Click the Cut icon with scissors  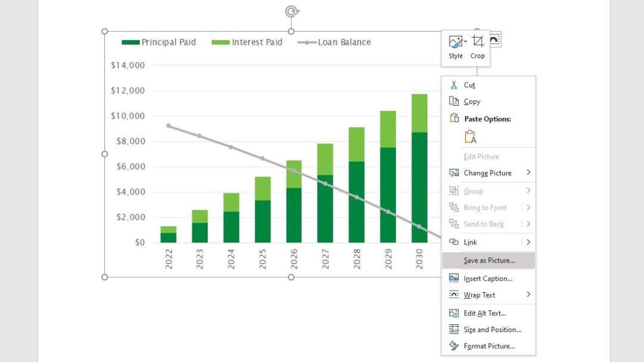coord(454,85)
